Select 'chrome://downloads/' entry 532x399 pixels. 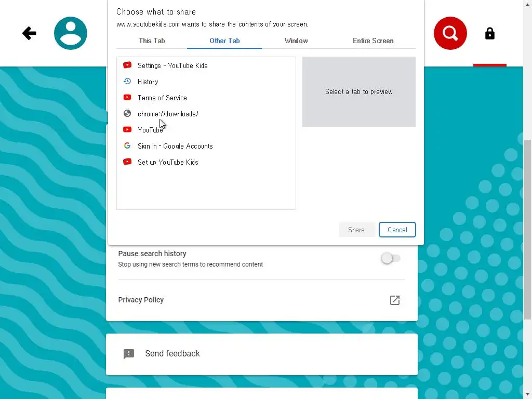pos(206,114)
